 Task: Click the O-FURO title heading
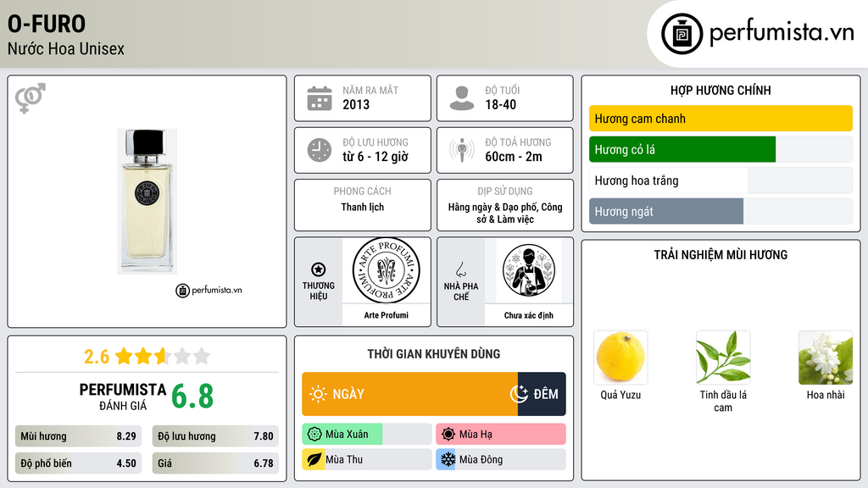point(47,25)
